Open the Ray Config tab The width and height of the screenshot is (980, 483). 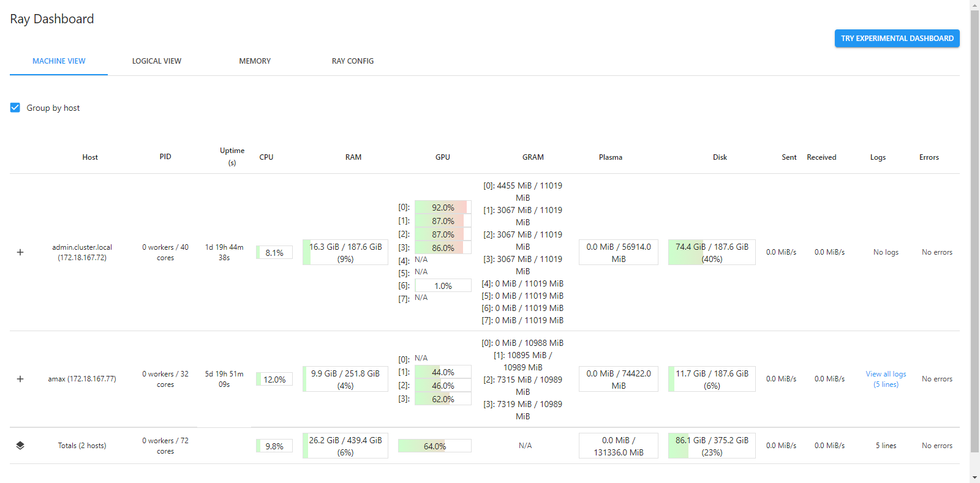coord(353,61)
